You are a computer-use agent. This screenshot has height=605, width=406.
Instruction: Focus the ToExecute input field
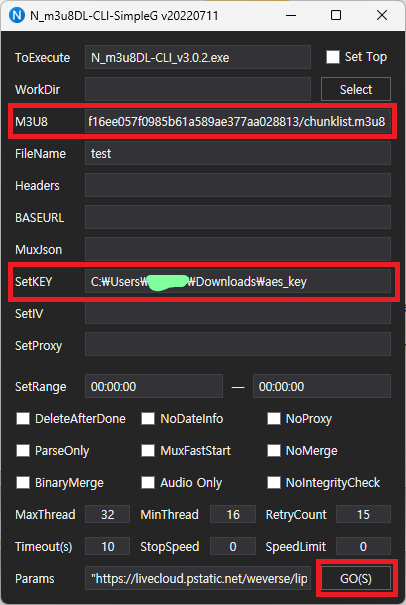198,57
